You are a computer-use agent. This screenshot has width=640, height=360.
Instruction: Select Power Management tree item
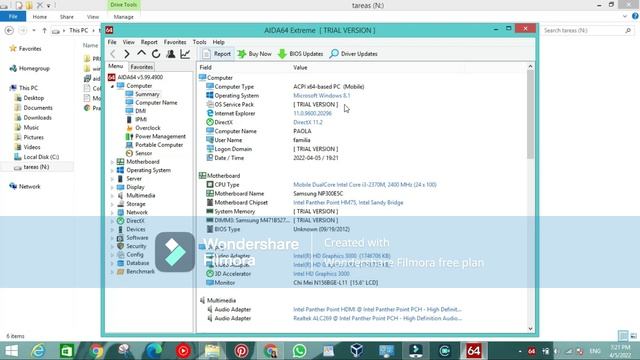click(160, 136)
